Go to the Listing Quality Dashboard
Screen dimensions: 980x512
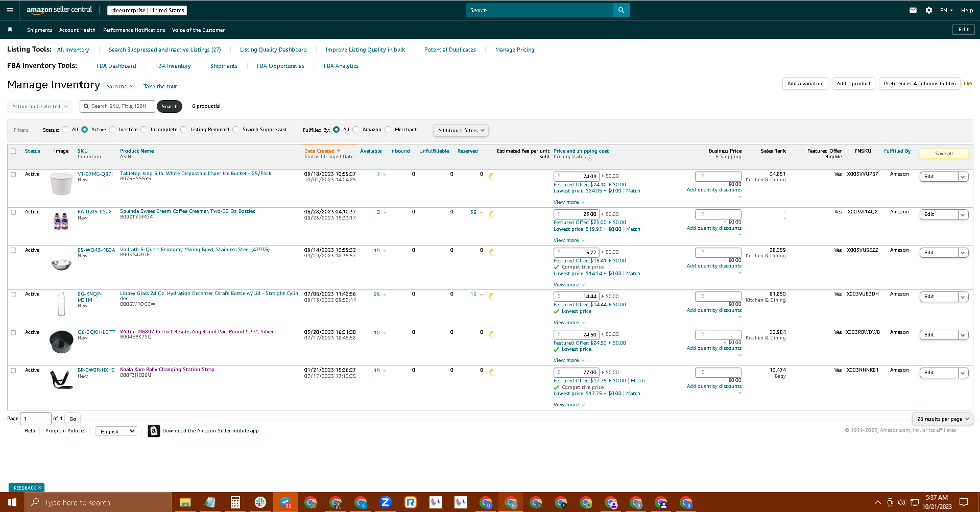point(273,50)
